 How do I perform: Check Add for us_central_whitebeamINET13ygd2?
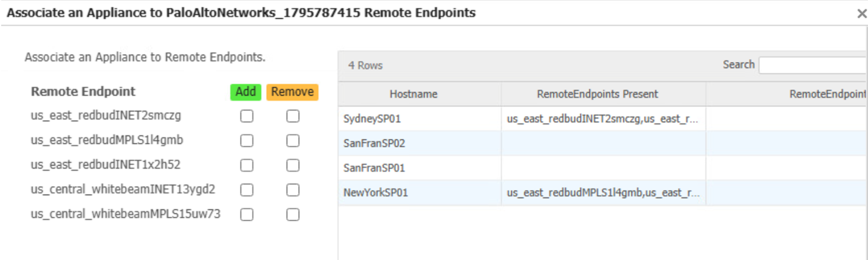(x=247, y=190)
